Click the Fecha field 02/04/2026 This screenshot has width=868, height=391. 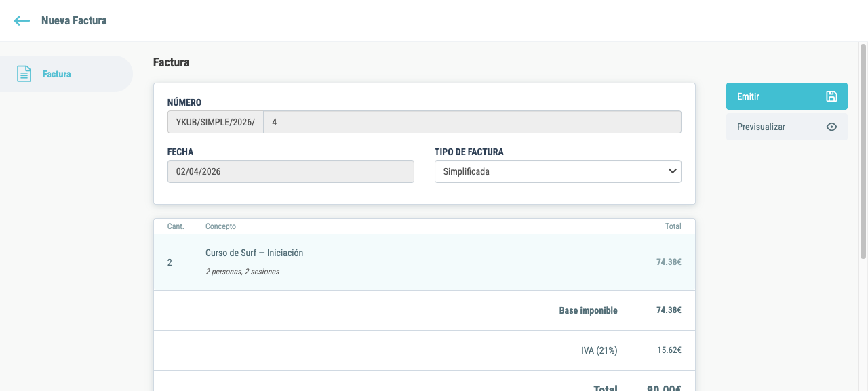(290, 171)
